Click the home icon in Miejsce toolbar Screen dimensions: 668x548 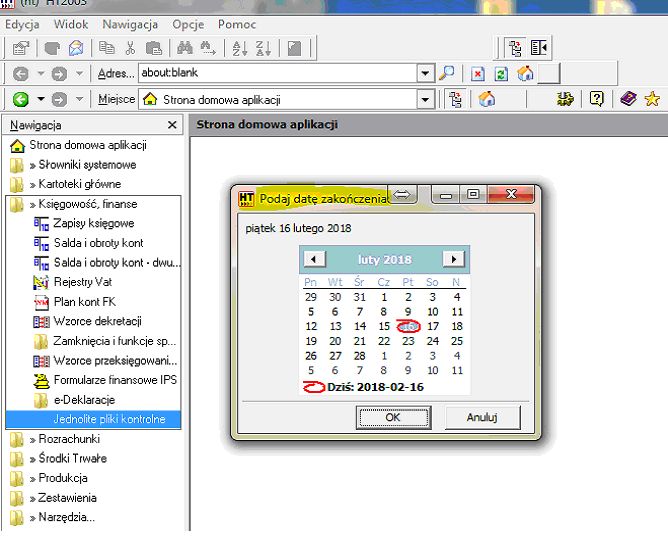pos(487,99)
